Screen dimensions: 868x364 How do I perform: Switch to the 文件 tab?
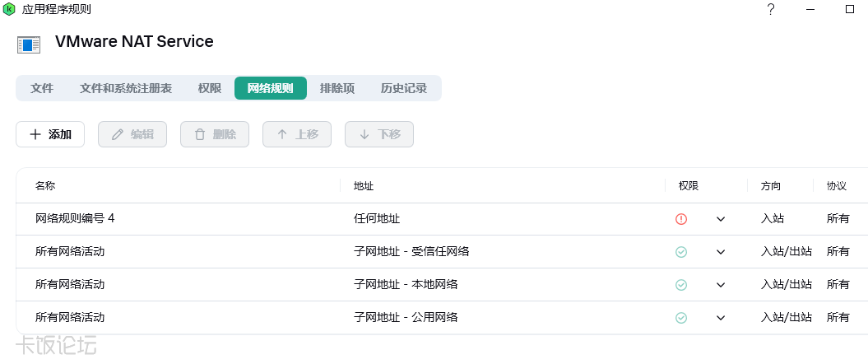42,88
